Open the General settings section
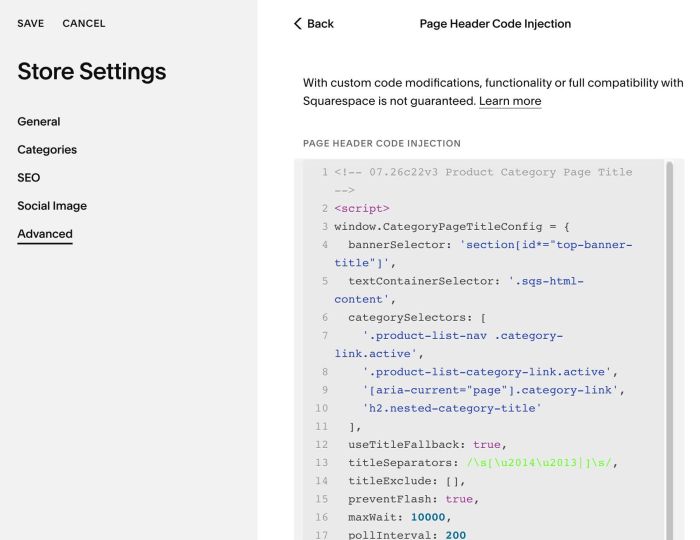Image resolution: width=700 pixels, height=540 pixels. (x=39, y=121)
